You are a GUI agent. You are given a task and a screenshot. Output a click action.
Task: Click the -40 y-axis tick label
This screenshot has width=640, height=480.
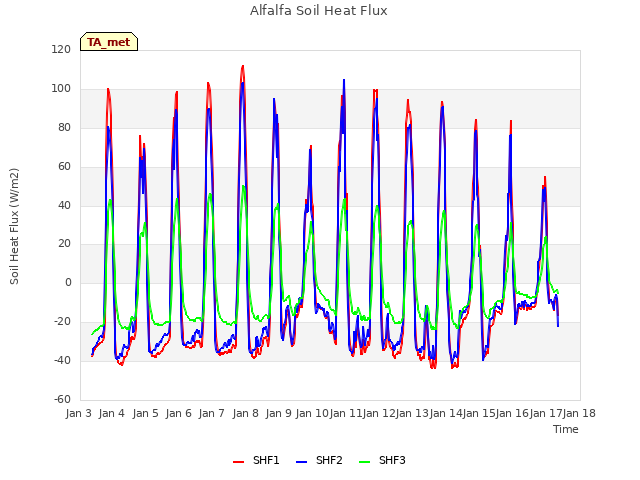pyautogui.click(x=62, y=360)
